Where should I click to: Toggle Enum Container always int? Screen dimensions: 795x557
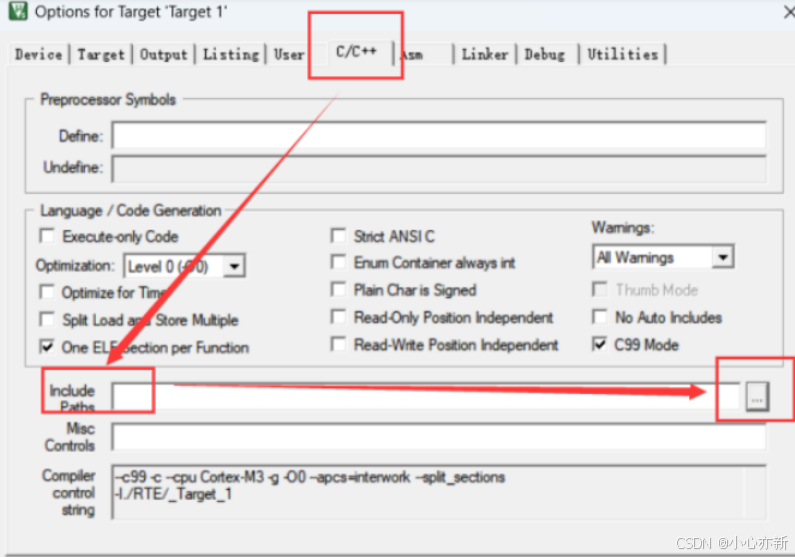(338, 262)
